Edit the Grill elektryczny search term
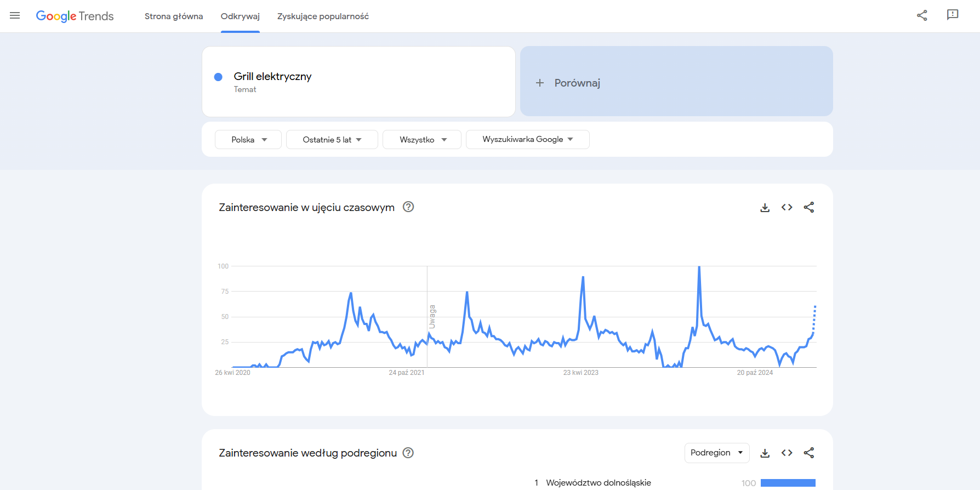Viewport: 980px width, 490px height. [358, 81]
